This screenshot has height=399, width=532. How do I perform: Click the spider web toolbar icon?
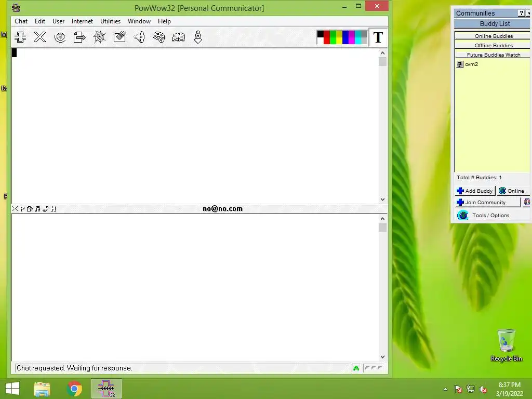[x=99, y=37]
